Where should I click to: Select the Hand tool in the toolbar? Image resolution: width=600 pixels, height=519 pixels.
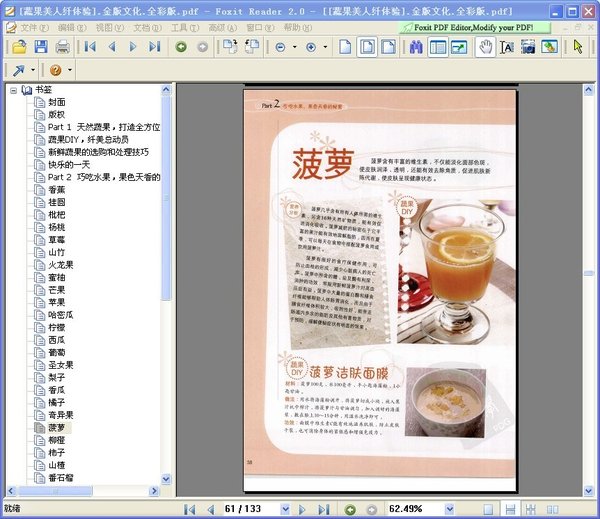pos(485,47)
